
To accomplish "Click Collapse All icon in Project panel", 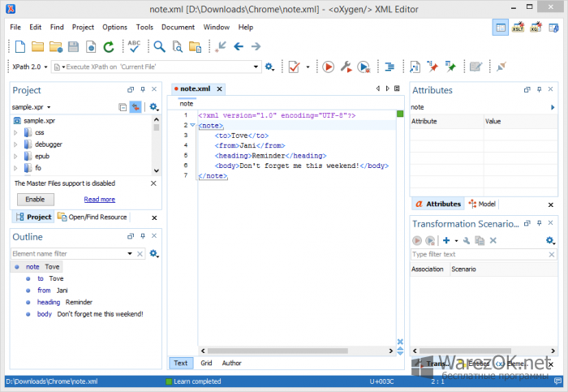I will pos(123,107).
